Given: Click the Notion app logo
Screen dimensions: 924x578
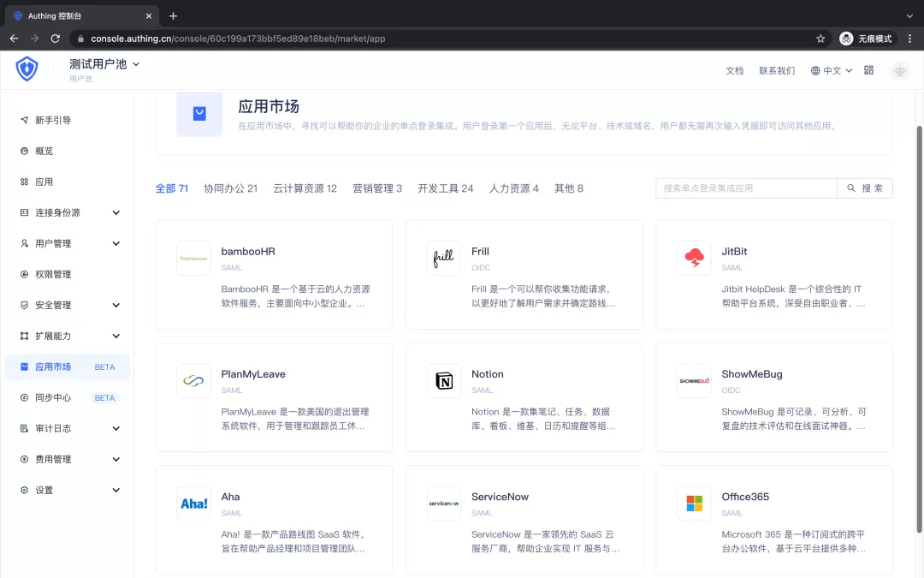Looking at the screenshot, I should [444, 380].
